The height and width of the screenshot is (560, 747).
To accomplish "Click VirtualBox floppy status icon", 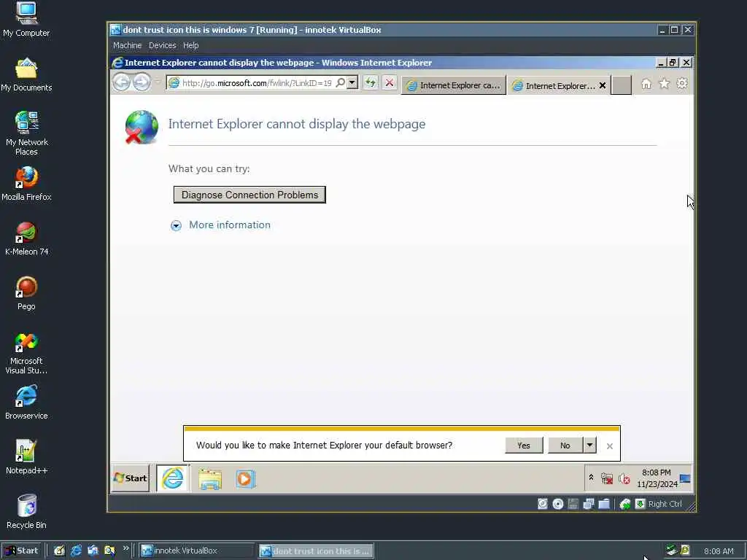I will (x=573, y=504).
